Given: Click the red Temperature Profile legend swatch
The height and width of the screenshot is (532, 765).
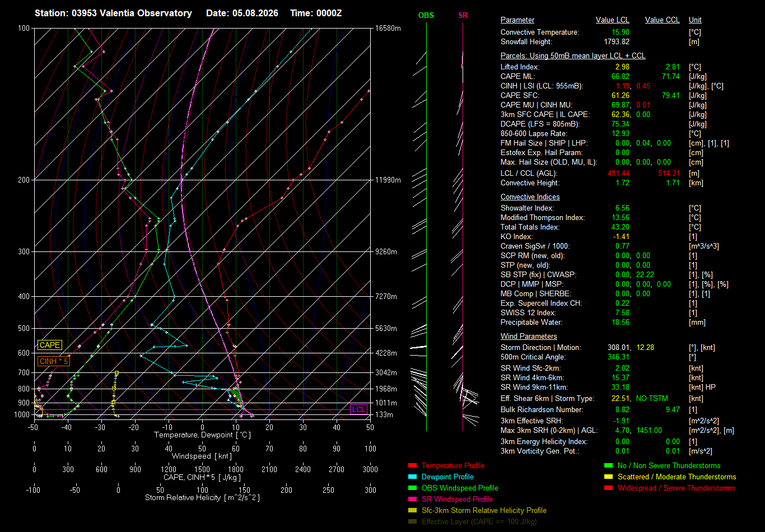Looking at the screenshot, I should (412, 465).
